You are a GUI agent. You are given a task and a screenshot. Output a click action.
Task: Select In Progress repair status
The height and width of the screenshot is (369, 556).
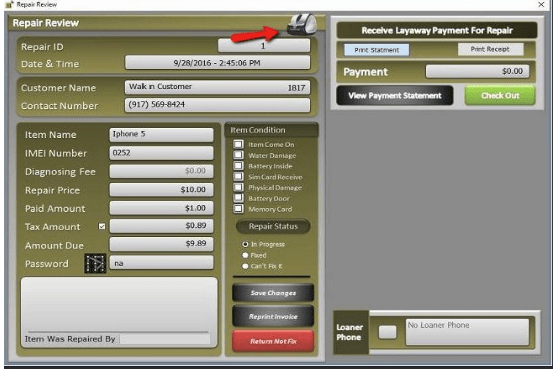[245, 244]
